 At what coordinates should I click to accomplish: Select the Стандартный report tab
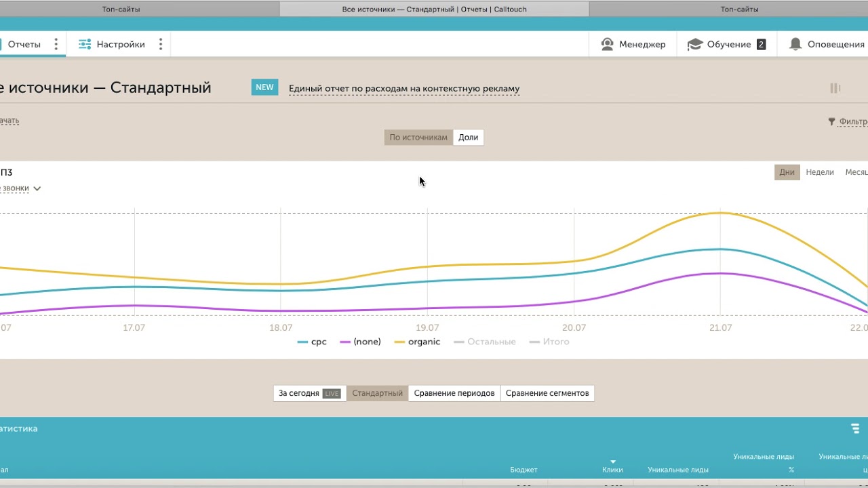coord(378,393)
